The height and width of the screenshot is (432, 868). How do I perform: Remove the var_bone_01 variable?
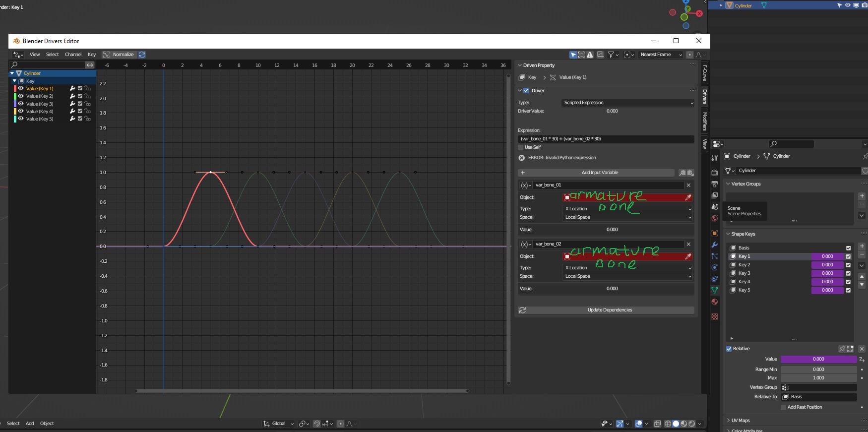pos(688,185)
